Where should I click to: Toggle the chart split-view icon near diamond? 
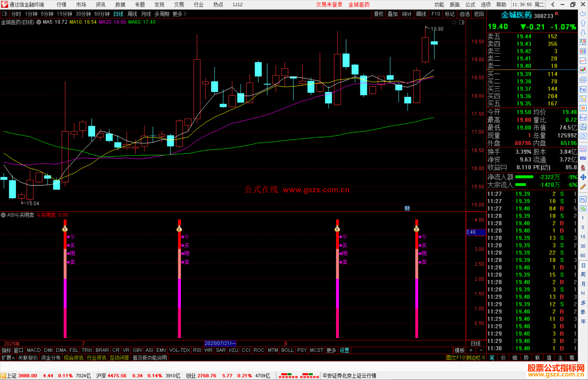coord(462,22)
